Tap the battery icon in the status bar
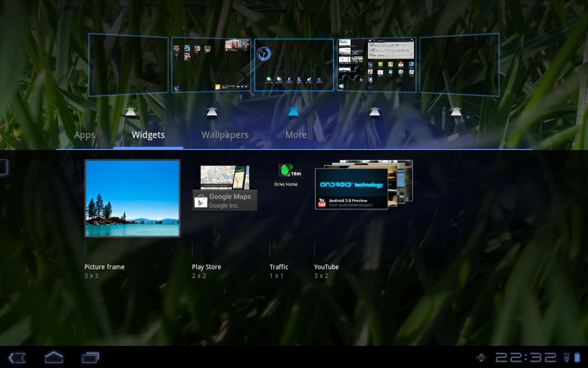This screenshot has width=588, height=368. tap(577, 357)
